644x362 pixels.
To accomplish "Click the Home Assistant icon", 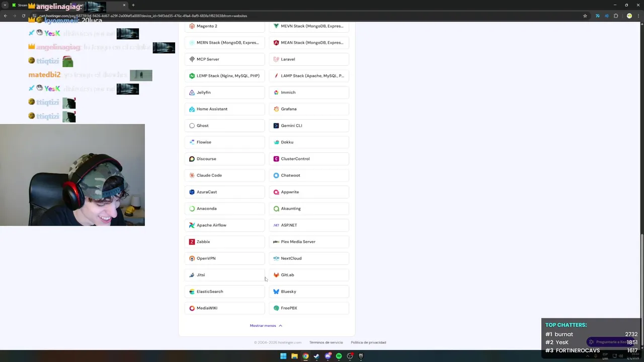I will point(192,109).
